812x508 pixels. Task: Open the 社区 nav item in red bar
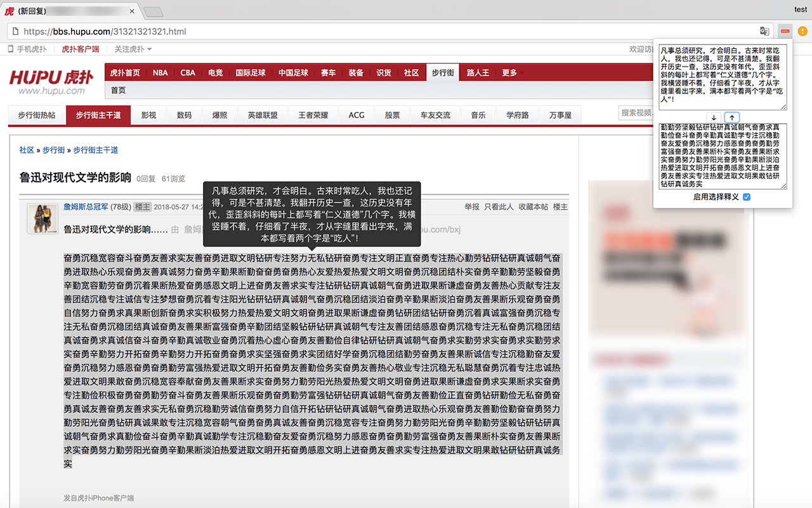(x=412, y=72)
